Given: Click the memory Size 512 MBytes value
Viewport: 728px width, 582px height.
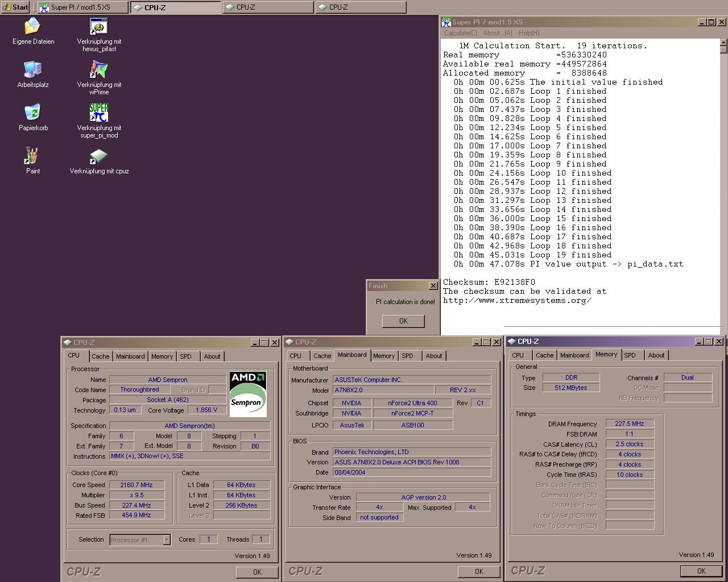Looking at the screenshot, I should coord(571,388).
